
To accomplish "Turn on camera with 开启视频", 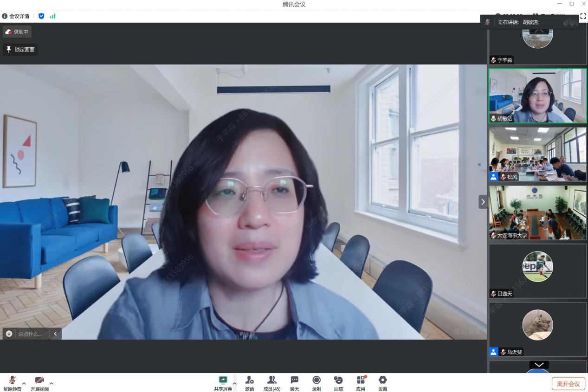I will [x=39, y=383].
